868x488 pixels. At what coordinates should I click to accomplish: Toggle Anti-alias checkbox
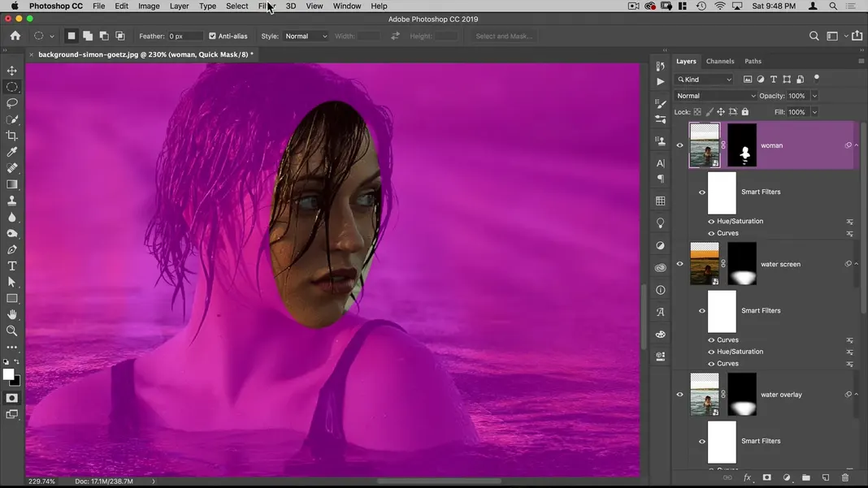point(212,36)
